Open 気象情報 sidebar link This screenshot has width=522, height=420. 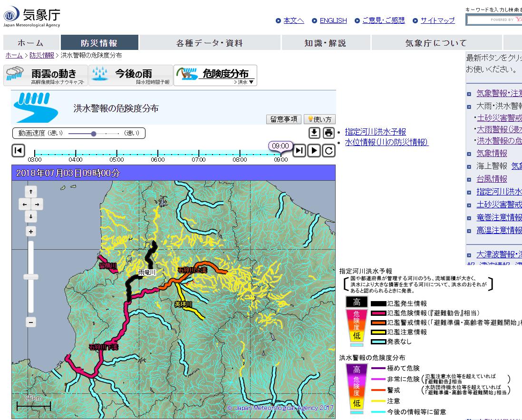(x=492, y=153)
